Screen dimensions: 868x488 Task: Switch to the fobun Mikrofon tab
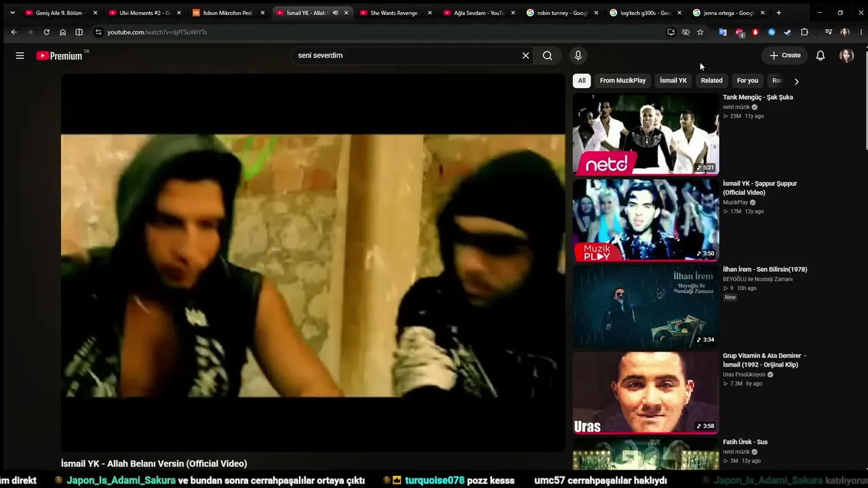coord(227,13)
